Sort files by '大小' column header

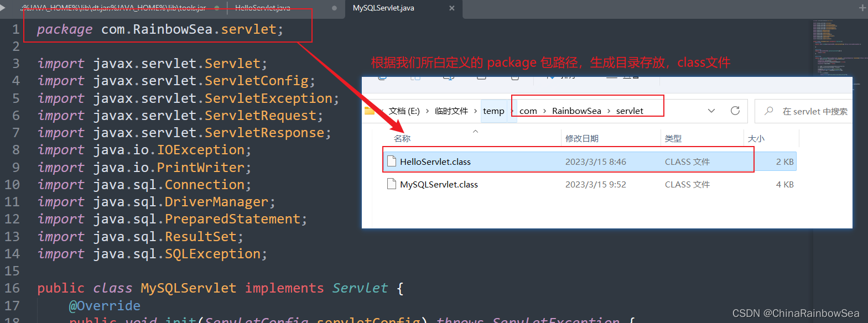(x=756, y=138)
